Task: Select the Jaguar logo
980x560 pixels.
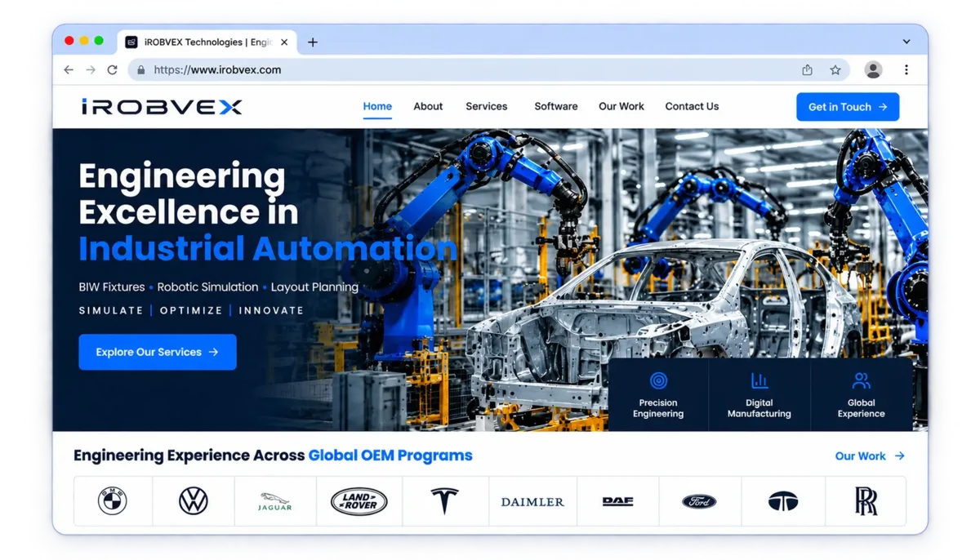Action: (x=274, y=501)
